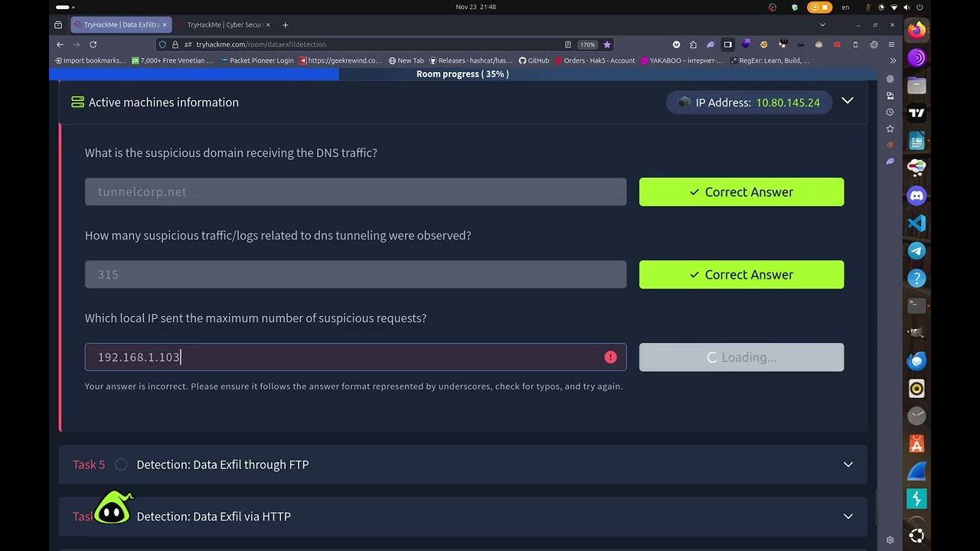Change 170% zoom level indicator
980x551 pixels.
(x=587, y=44)
